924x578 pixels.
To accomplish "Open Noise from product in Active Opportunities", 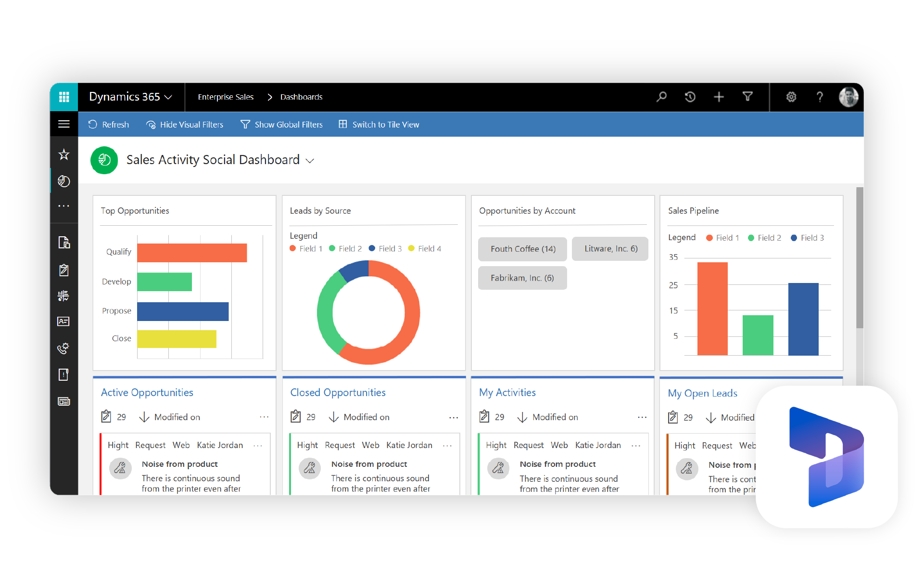I will pos(179,464).
